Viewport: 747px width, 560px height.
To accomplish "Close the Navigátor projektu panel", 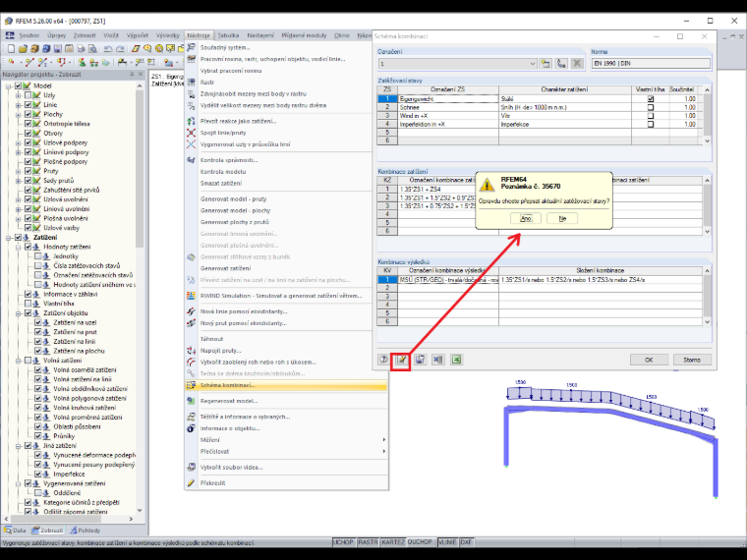I will tap(141, 75).
